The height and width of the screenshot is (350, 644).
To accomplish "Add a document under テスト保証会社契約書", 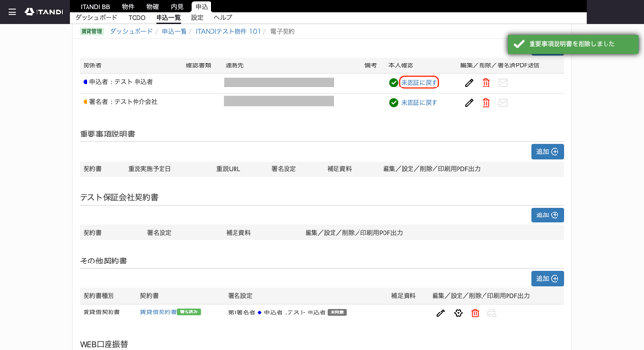I will point(547,214).
